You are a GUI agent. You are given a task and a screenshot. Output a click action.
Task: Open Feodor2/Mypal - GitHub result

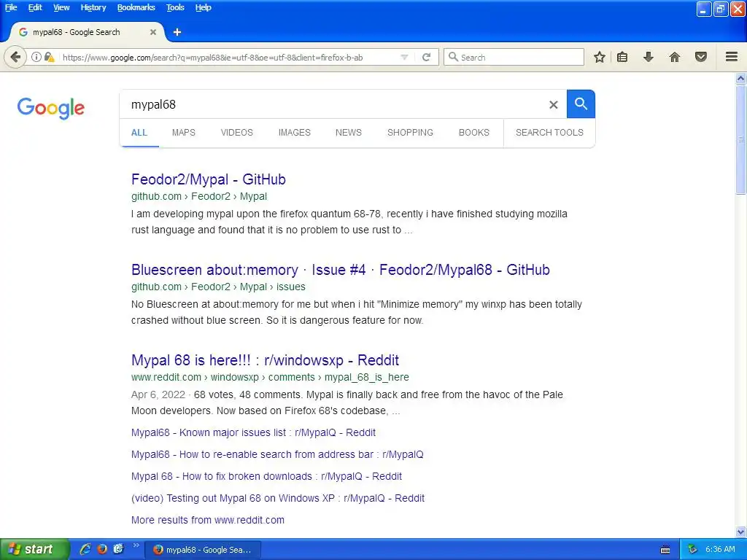click(x=209, y=179)
